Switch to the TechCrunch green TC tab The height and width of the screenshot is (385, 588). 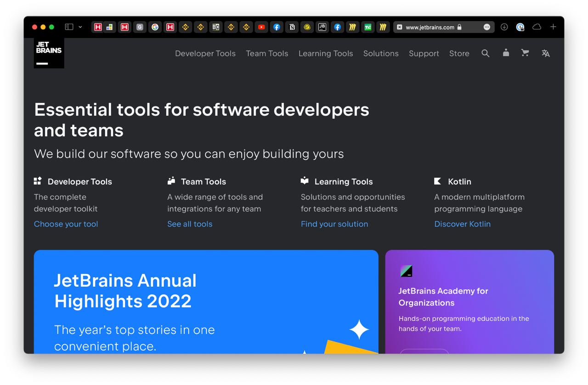pyautogui.click(x=367, y=27)
